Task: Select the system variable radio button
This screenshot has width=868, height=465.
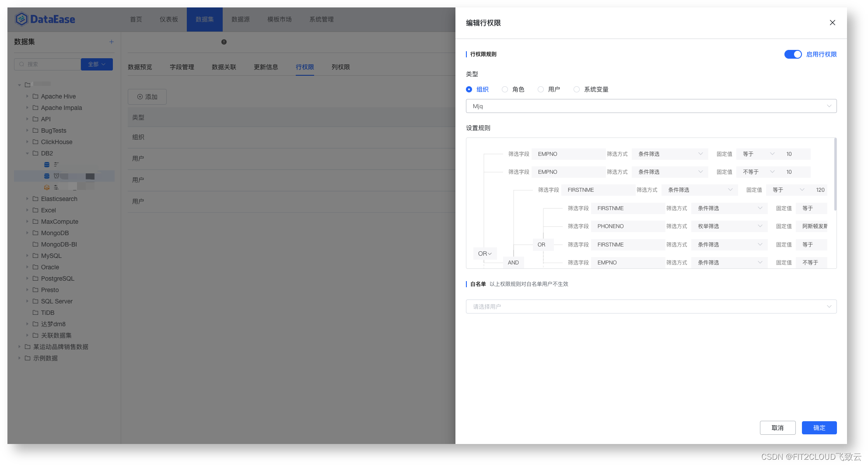Action: point(577,89)
